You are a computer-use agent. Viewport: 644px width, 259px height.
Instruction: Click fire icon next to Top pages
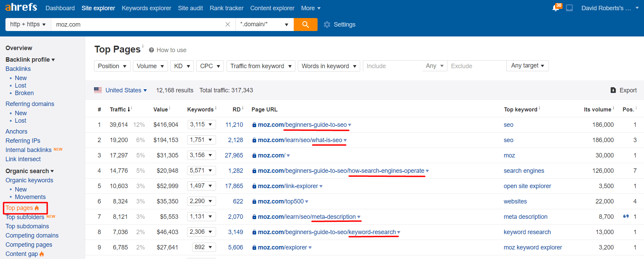coord(37,208)
